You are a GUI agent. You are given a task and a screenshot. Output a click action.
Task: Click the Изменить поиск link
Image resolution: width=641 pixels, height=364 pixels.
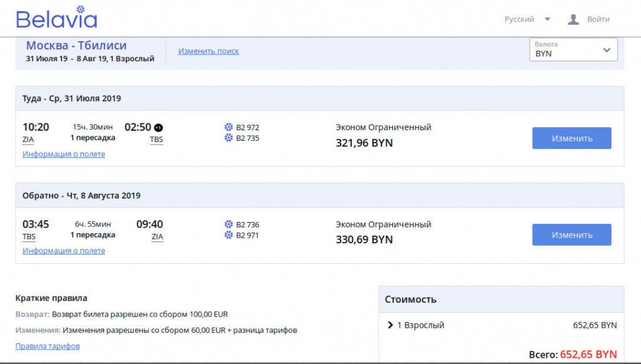(x=208, y=51)
